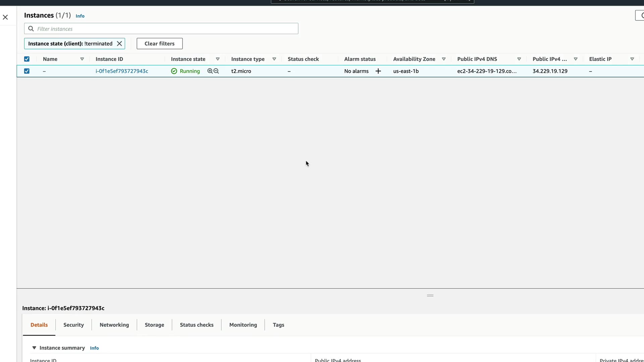
Task: Click the zoom-out magnifier beside Running state
Action: [x=216, y=71]
